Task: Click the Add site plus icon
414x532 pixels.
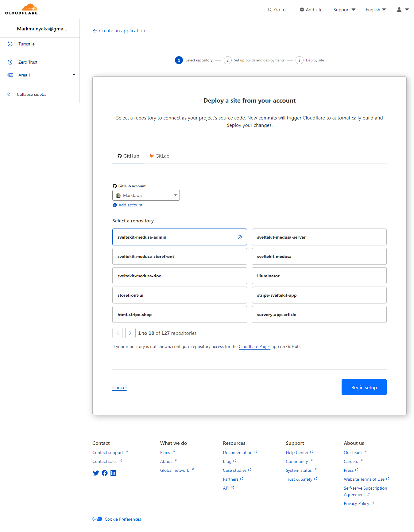Action: (302, 10)
